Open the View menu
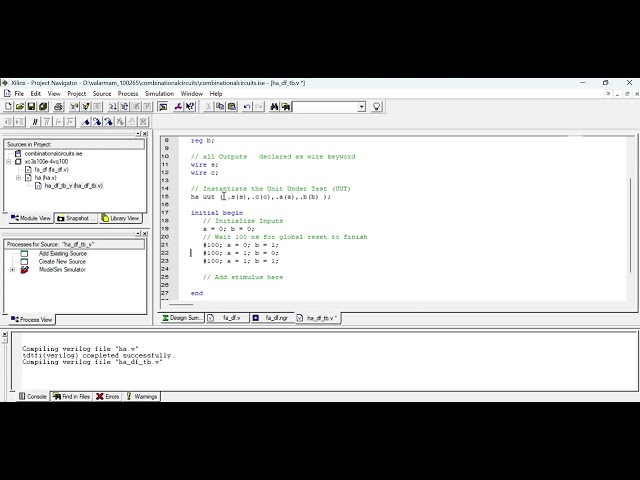The width and height of the screenshot is (640, 480). click(x=54, y=93)
